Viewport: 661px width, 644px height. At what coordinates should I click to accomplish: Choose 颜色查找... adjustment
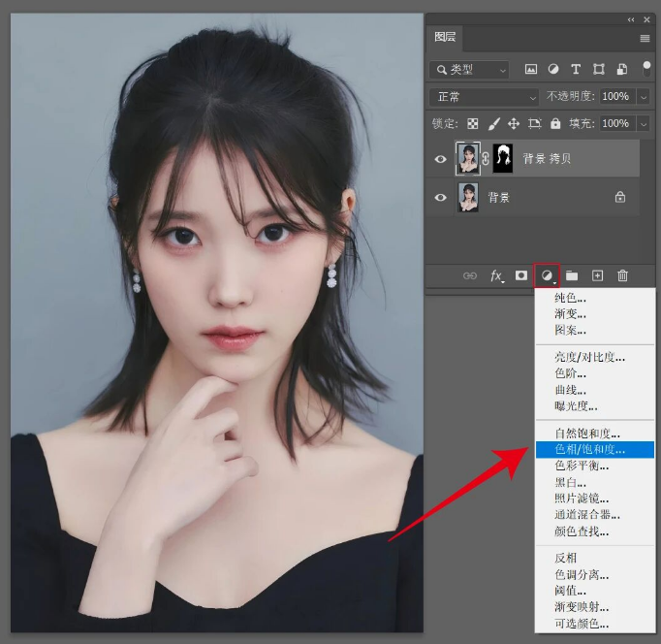coord(595,531)
